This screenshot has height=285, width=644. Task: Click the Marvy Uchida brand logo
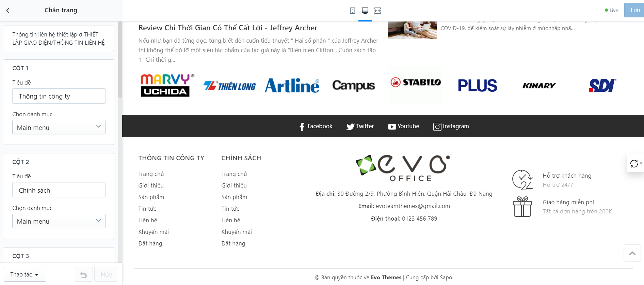167,85
